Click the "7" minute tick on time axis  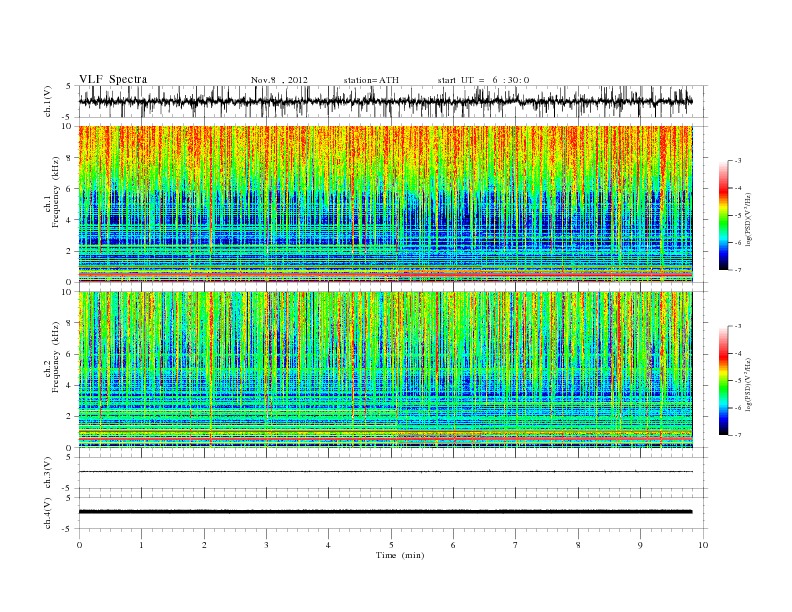[516, 545]
